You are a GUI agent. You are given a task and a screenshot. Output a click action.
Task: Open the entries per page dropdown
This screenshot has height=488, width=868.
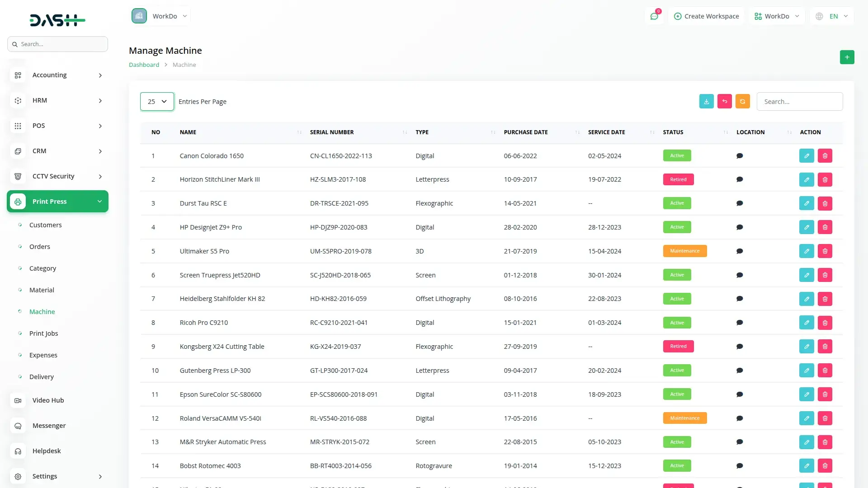point(157,102)
